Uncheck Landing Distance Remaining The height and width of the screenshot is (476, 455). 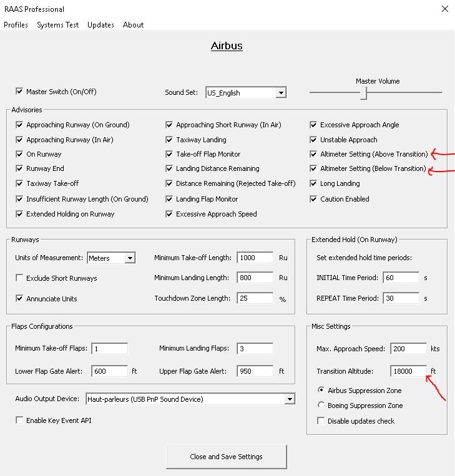pyautogui.click(x=169, y=168)
